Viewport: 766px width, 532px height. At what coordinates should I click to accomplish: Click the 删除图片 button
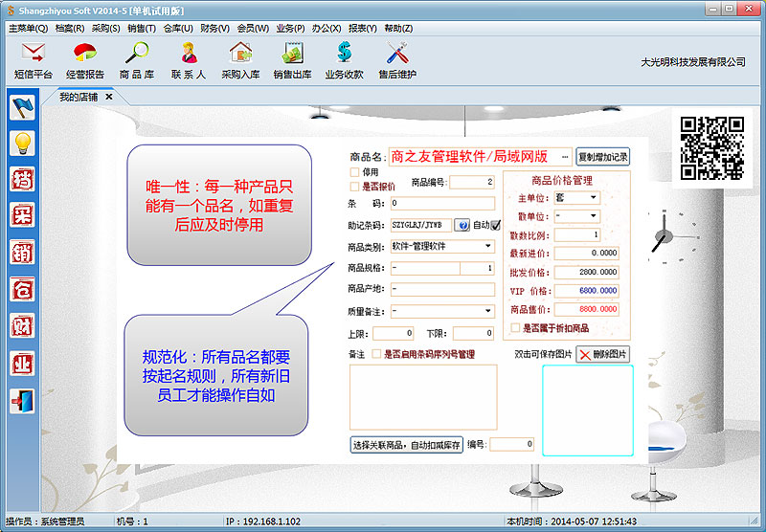coord(603,354)
